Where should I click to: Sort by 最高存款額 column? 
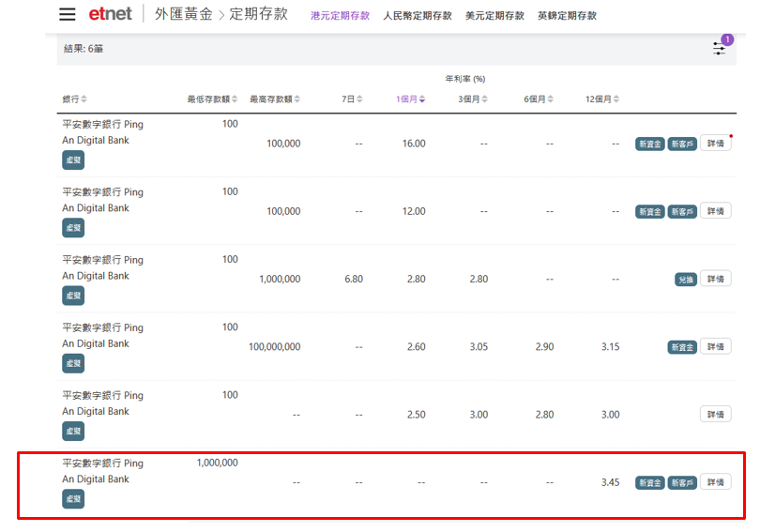click(275, 99)
